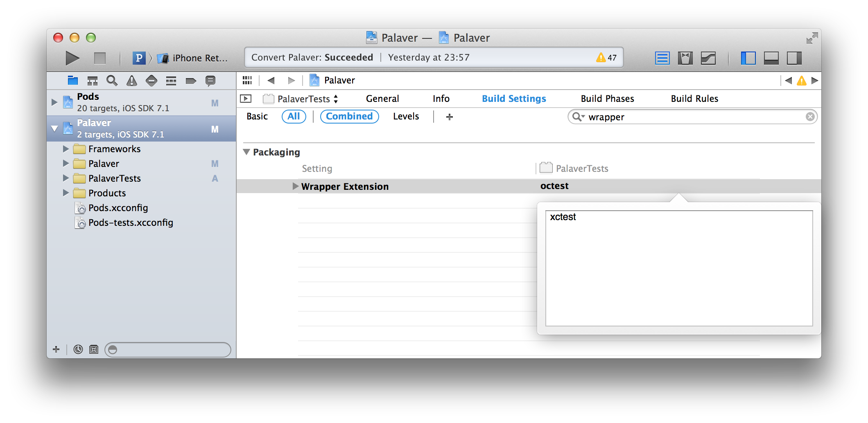Go forward in editor history
The height and width of the screenshot is (423, 868).
291,80
